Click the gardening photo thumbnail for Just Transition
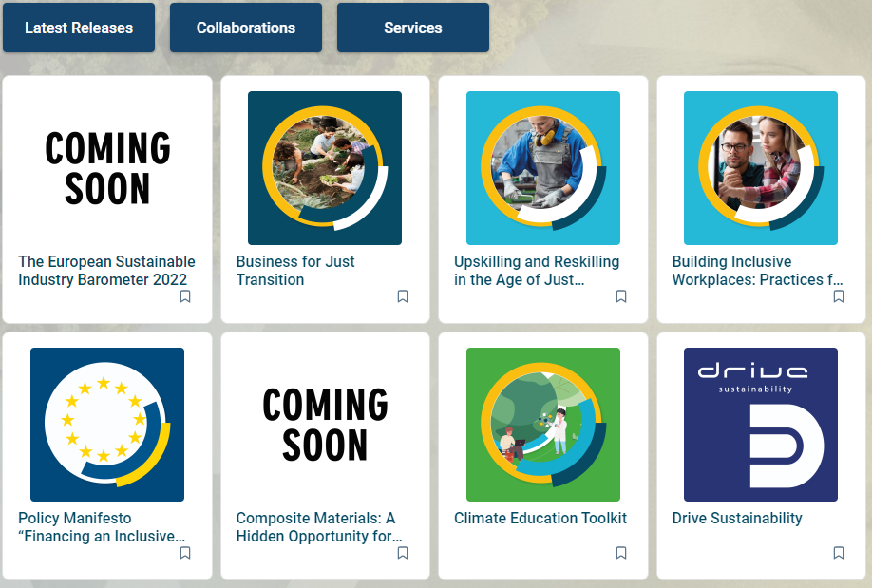 tap(325, 168)
